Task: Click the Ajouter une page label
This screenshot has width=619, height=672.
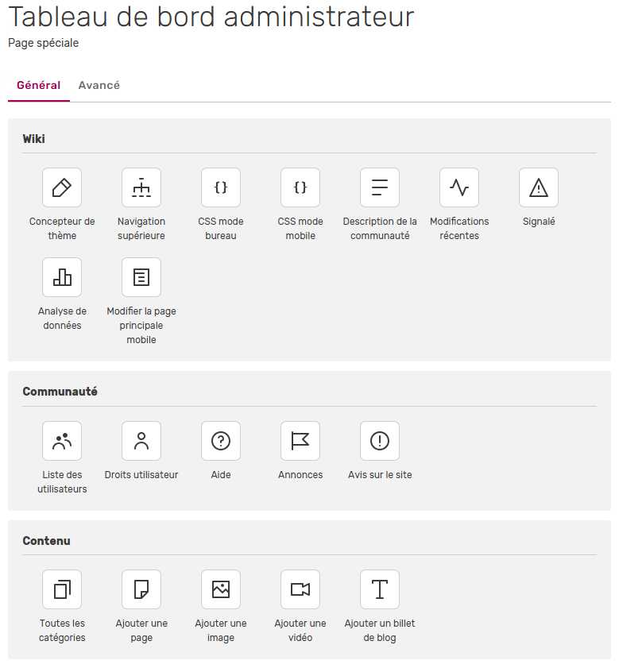Action: coord(141,631)
